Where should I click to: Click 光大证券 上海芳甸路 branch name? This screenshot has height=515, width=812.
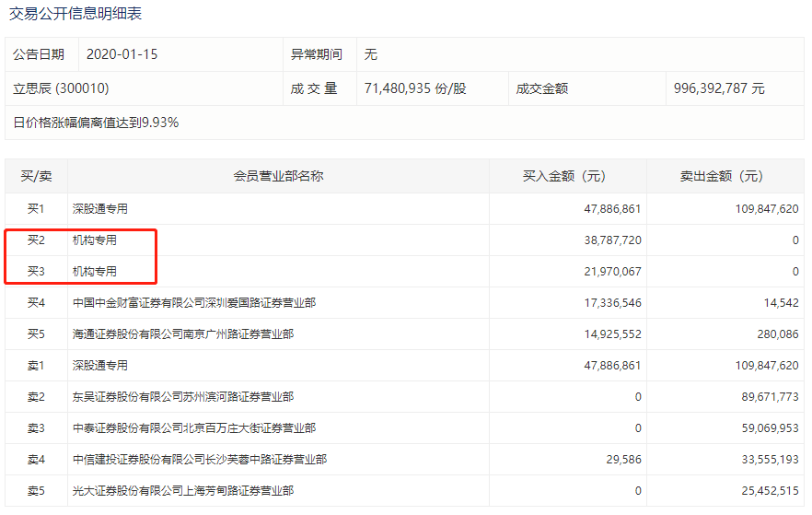[x=183, y=491]
